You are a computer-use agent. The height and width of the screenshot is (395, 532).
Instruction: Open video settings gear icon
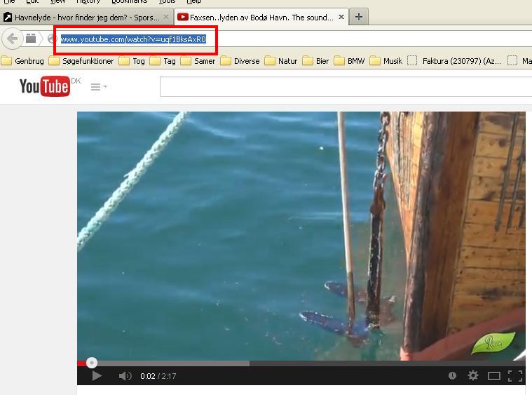point(473,375)
